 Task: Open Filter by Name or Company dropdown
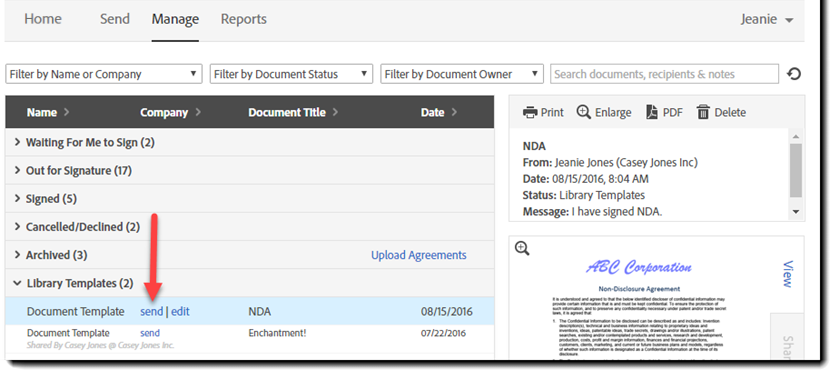coord(104,74)
